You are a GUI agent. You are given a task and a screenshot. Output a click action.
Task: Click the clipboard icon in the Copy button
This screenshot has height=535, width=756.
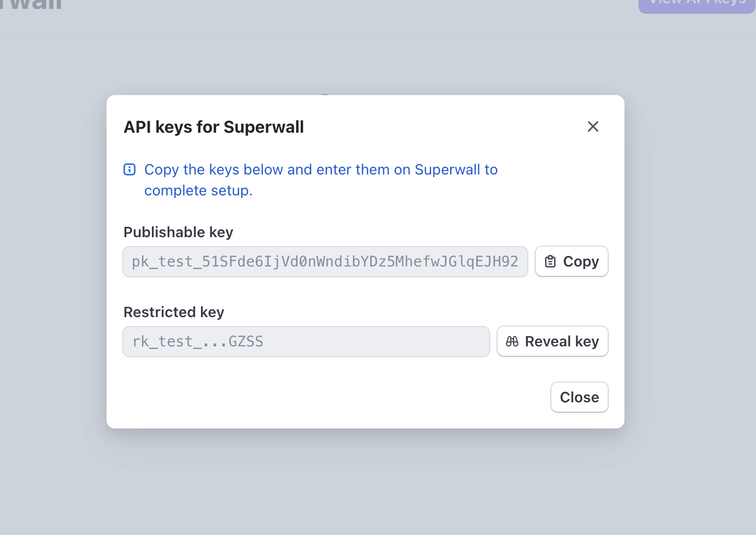tap(550, 261)
